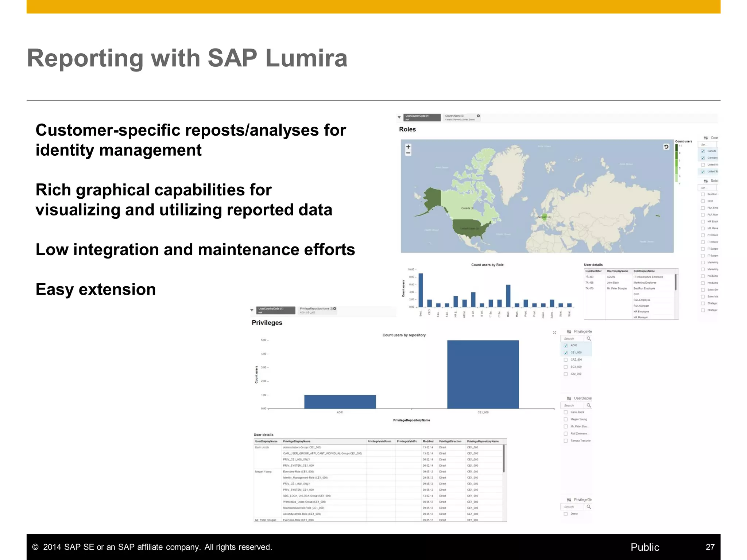Uncheck the Canada country checkbox

[703, 151]
